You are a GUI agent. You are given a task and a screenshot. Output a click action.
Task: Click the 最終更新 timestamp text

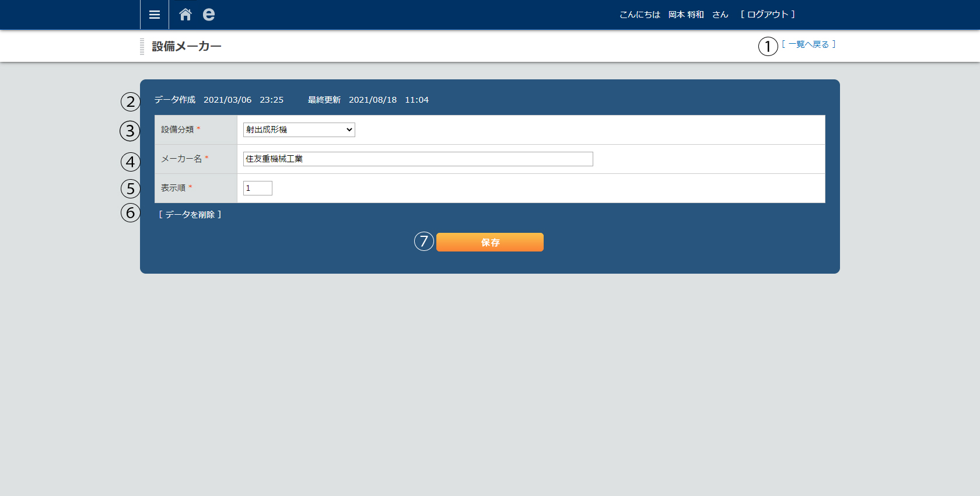(x=368, y=100)
